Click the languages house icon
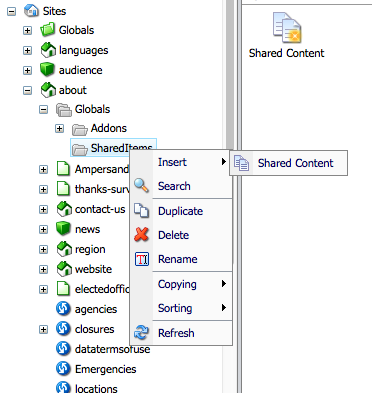Image resolution: width=372 pixels, height=393 pixels. [x=48, y=50]
